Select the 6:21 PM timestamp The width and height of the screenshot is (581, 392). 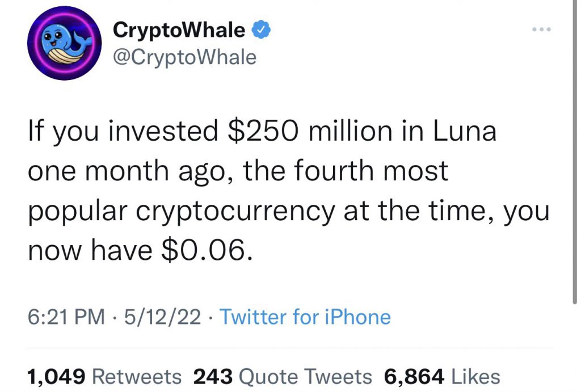coord(66,317)
